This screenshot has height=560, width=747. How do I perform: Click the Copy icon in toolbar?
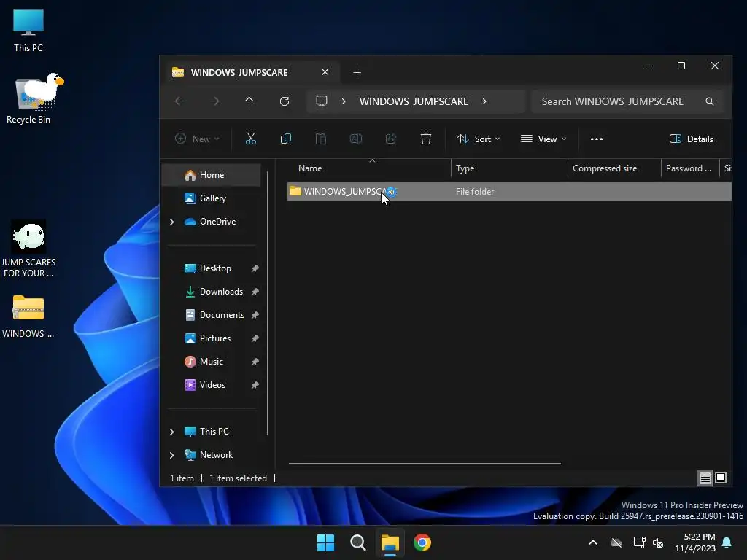click(286, 139)
